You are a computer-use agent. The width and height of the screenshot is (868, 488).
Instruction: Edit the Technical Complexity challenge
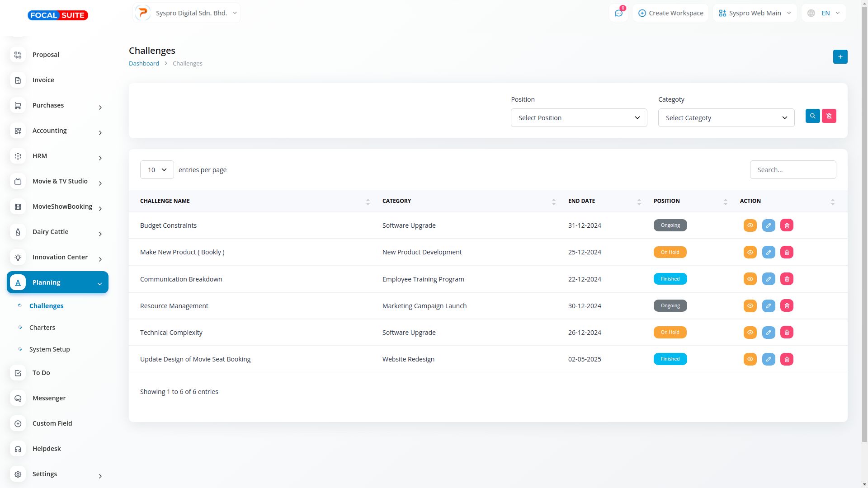point(768,333)
